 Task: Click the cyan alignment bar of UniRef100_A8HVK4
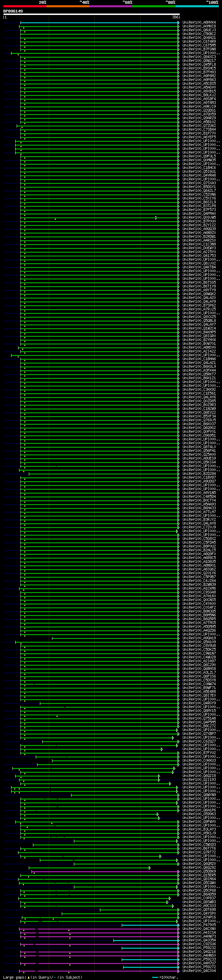pos(100,23)
